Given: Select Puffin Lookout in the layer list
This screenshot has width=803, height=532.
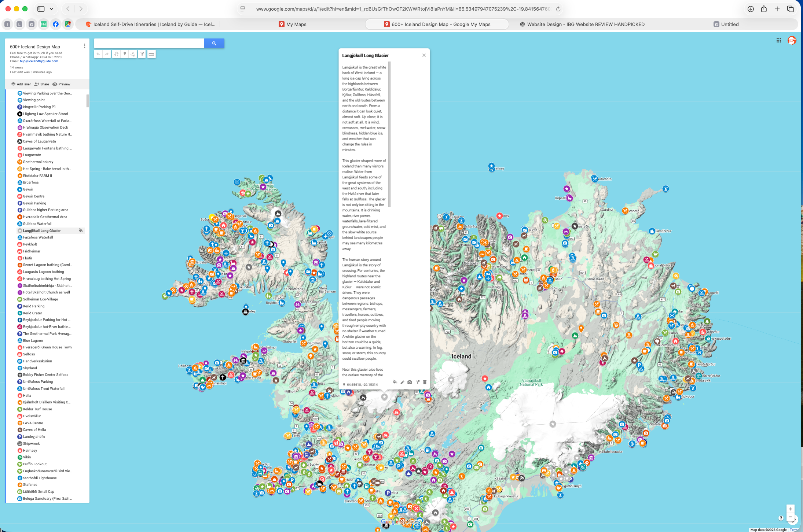Looking at the screenshot, I should tap(35, 464).
